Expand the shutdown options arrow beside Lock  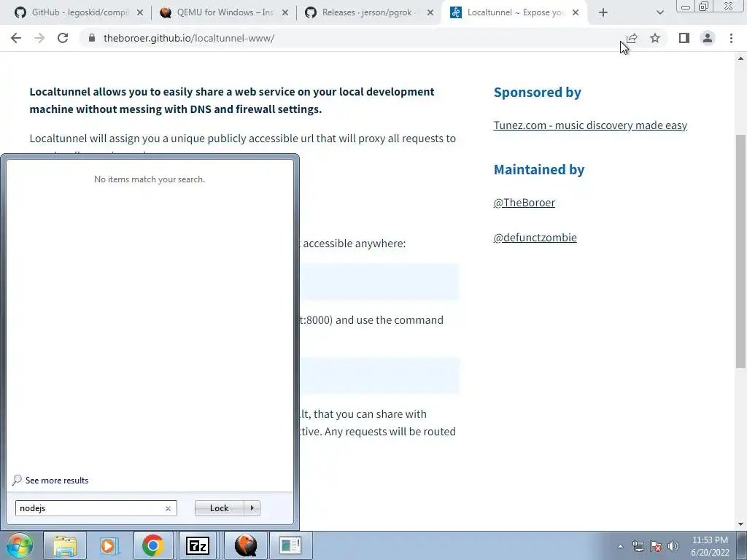click(x=252, y=508)
